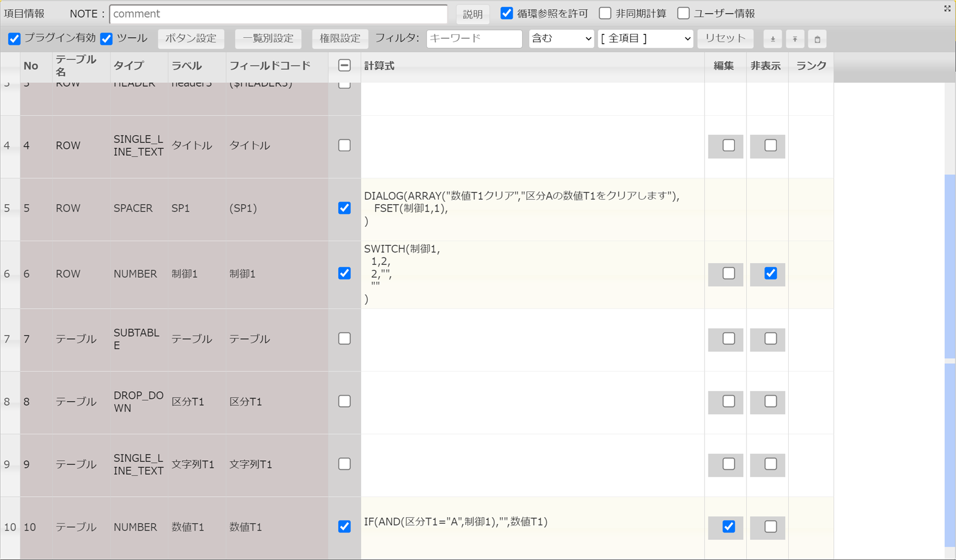
Task: Open the 含む filter condition dropdown
Action: point(561,38)
